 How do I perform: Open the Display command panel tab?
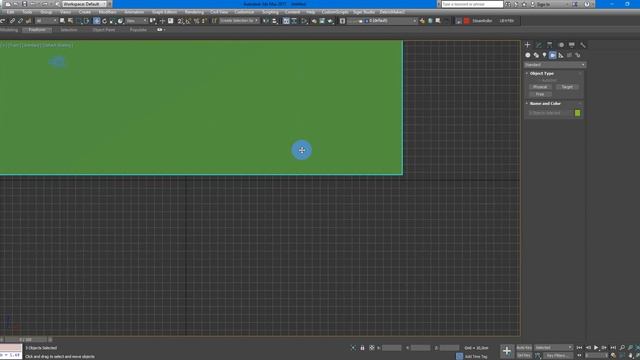pyautogui.click(x=572, y=45)
